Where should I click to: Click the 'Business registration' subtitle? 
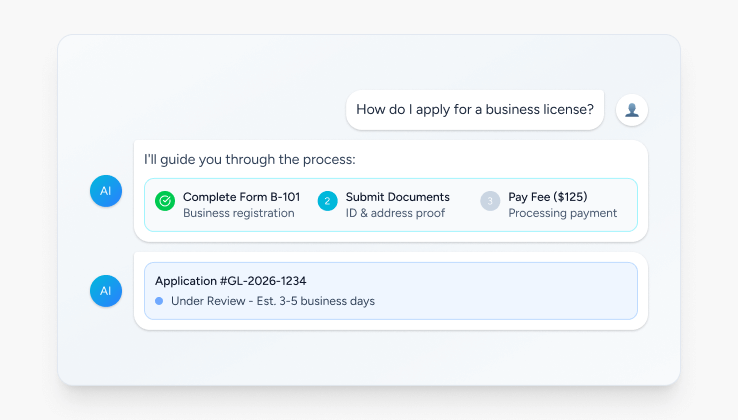[238, 213]
